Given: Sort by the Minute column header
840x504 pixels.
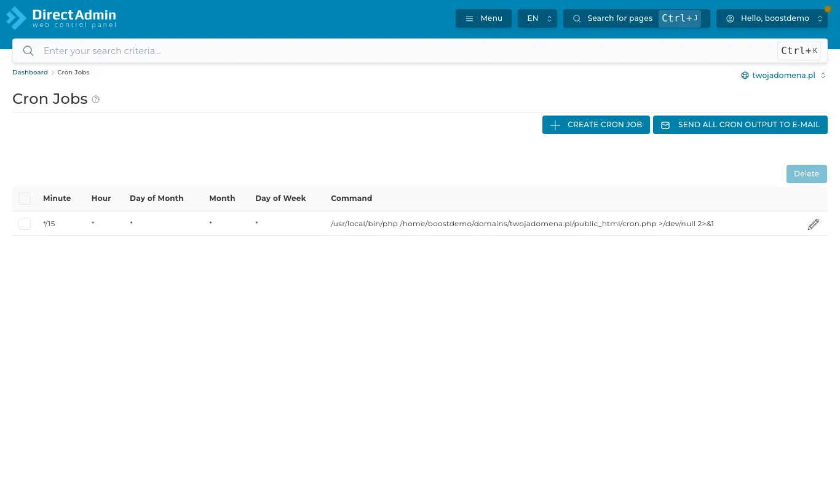Looking at the screenshot, I should [x=57, y=199].
